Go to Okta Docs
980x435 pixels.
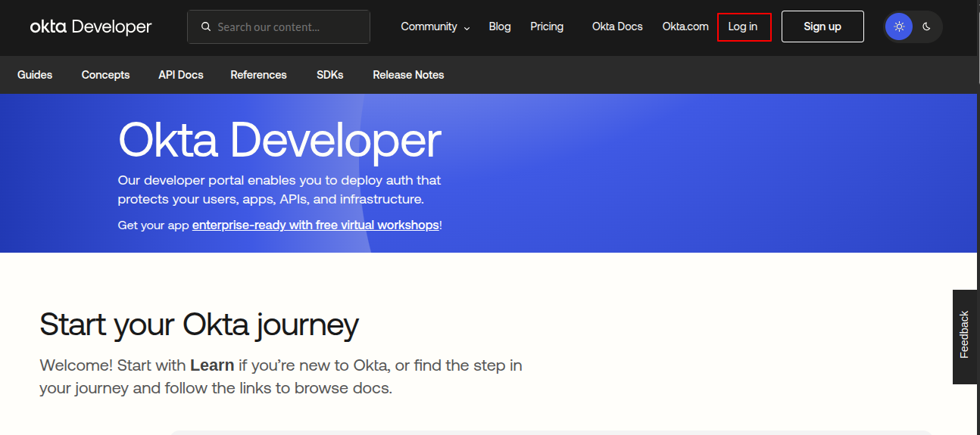pos(617,26)
